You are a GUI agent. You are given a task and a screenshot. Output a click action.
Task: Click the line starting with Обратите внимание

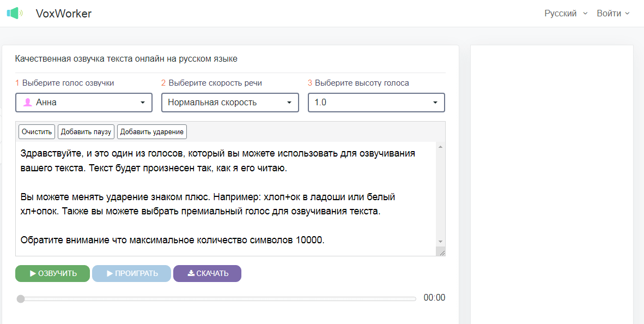tap(173, 241)
